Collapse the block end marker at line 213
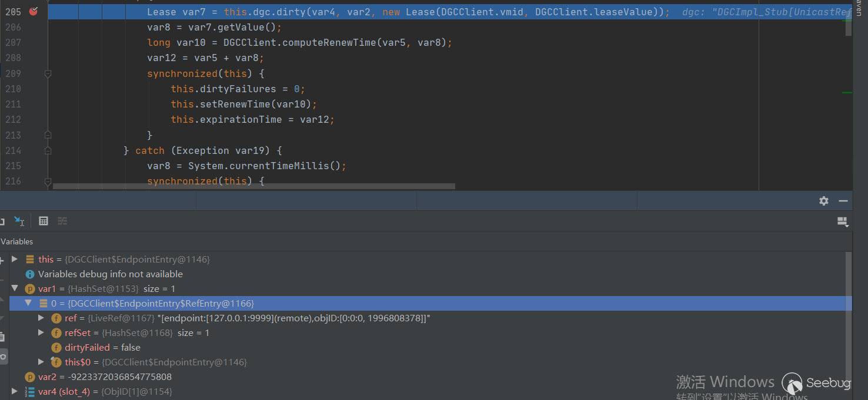Image resolution: width=868 pixels, height=400 pixels. (48, 135)
